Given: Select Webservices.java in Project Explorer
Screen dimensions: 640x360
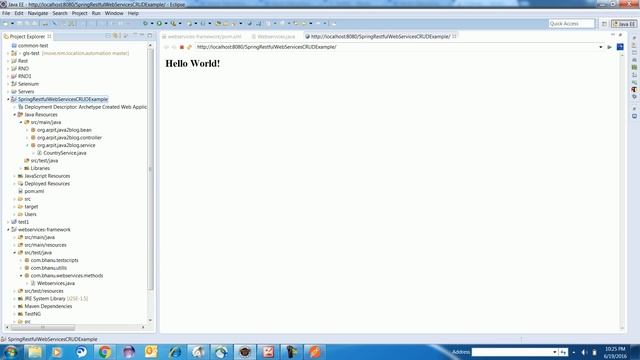Looking at the screenshot, I should coord(56,283).
